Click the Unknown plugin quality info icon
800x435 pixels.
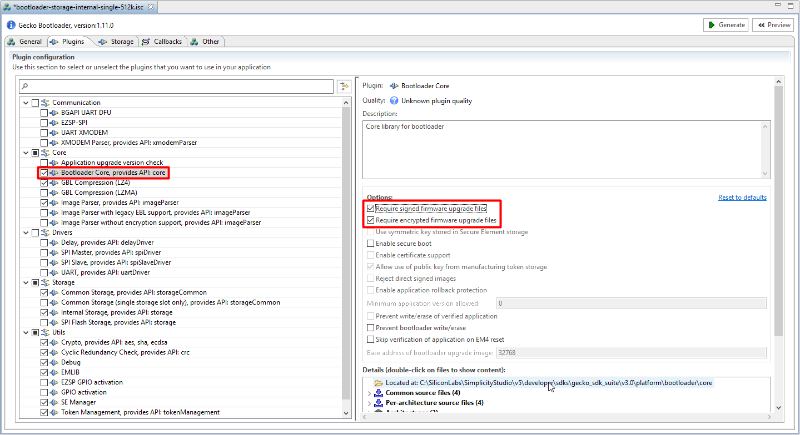click(394, 100)
